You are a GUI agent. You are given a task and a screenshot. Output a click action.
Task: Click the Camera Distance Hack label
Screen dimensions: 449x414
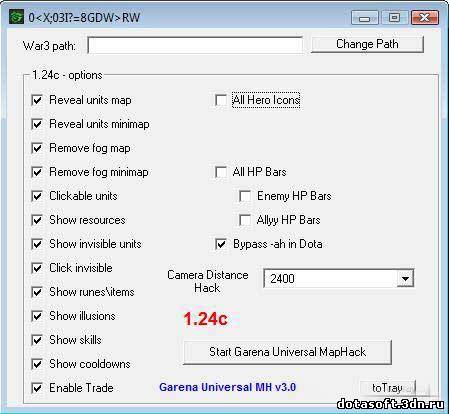208,281
